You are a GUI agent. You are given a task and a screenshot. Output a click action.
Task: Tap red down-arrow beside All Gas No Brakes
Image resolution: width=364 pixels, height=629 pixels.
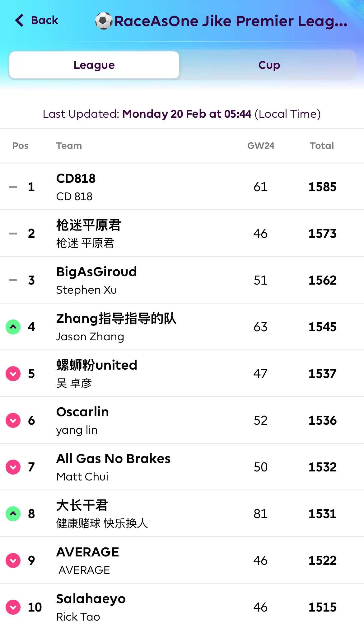pyautogui.click(x=13, y=467)
